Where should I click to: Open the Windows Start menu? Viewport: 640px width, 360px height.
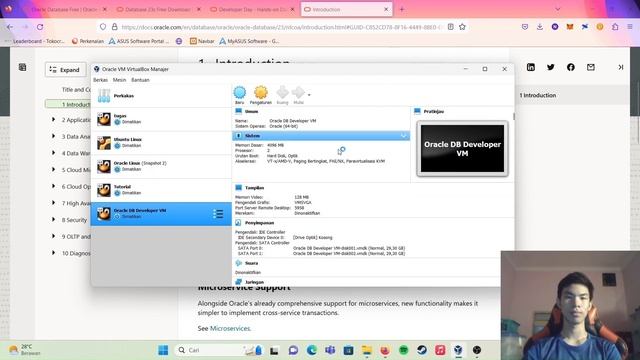click(x=163, y=350)
